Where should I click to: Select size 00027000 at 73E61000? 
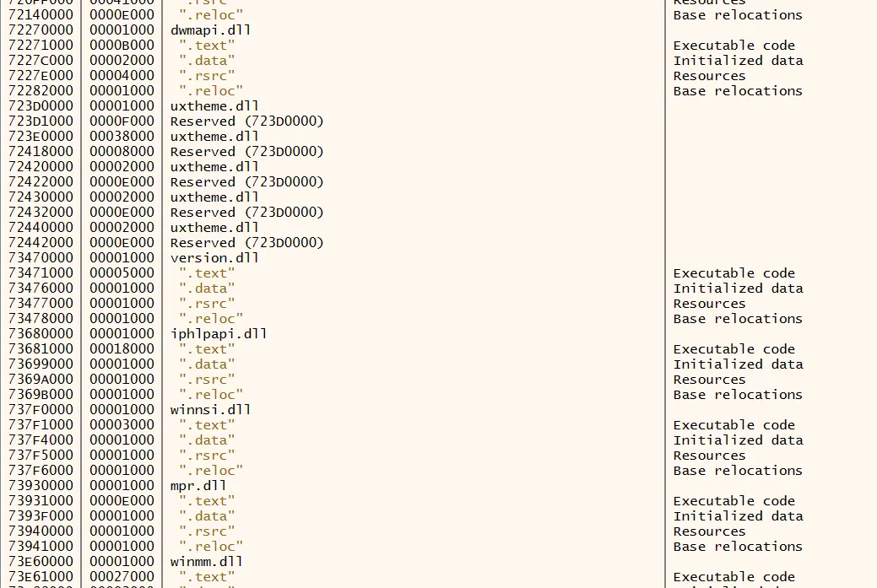(122, 576)
